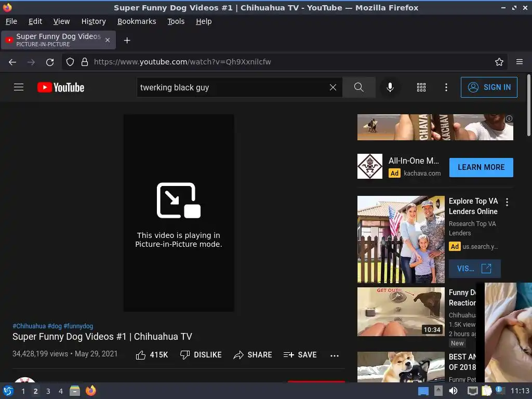
Task: Open the History menu
Action: (94, 21)
